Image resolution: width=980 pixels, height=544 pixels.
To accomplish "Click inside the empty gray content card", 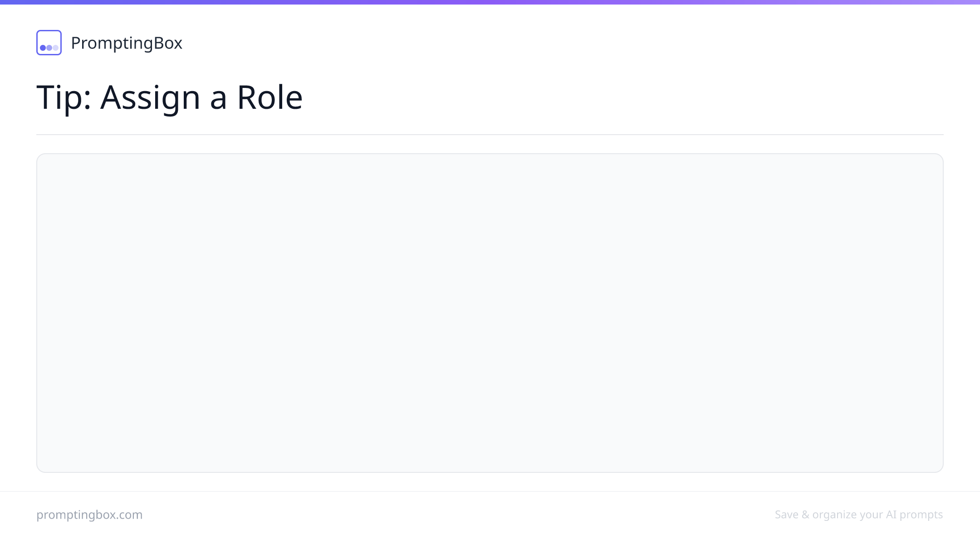I will pos(490,313).
